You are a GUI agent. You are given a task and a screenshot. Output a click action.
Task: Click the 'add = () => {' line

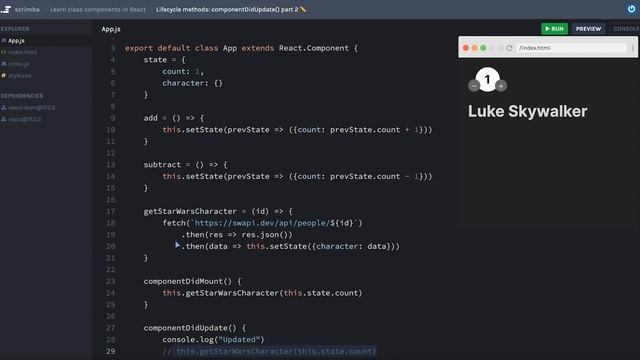[x=173, y=118]
